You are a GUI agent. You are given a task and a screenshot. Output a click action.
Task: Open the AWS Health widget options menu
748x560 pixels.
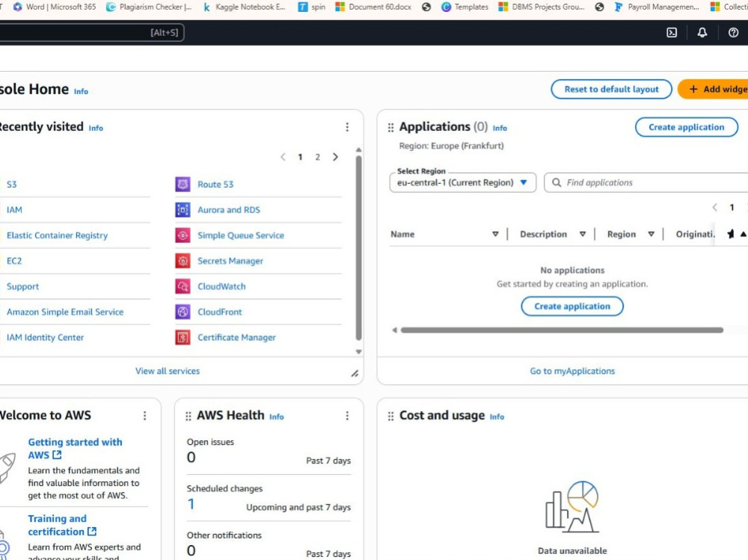tap(347, 416)
